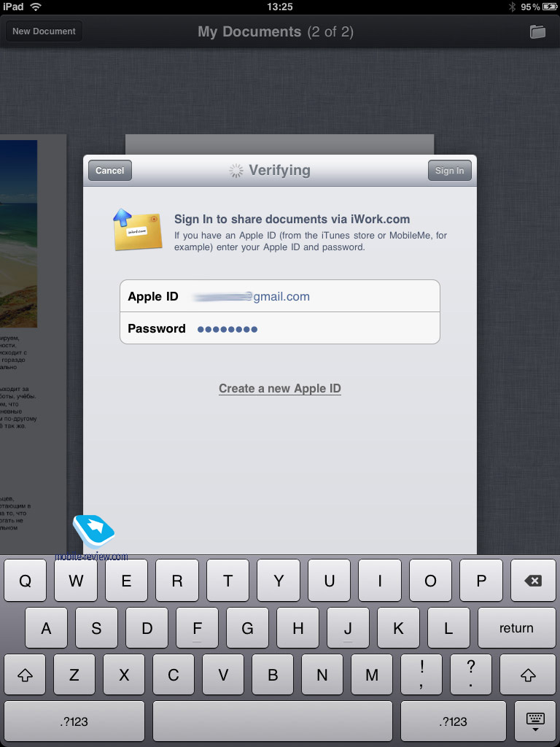Tap the W key
This screenshot has height=747, width=560.
point(76,580)
